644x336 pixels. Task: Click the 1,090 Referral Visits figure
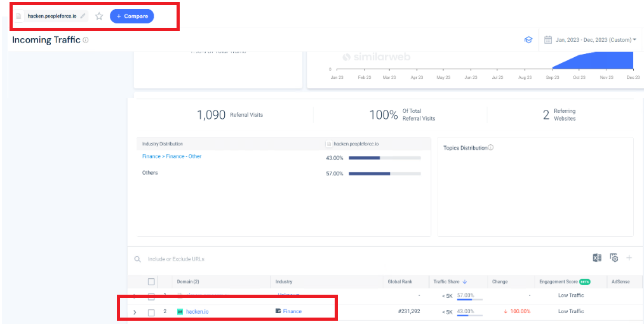(211, 115)
